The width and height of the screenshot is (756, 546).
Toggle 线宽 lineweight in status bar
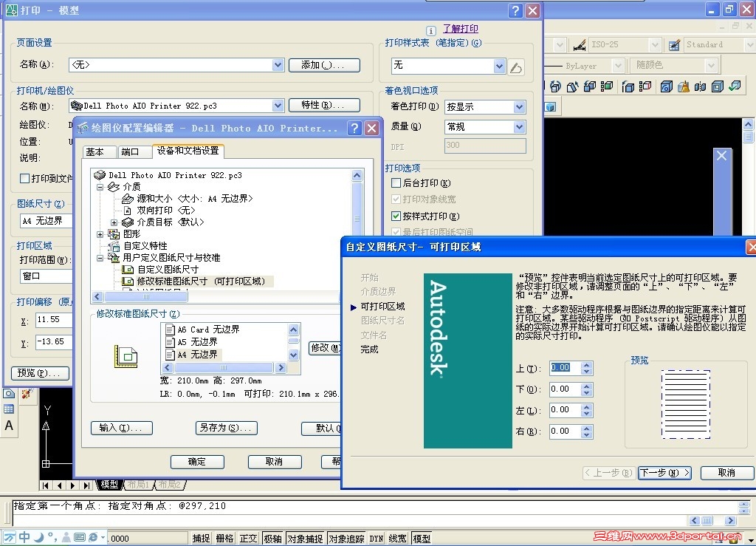click(x=397, y=539)
